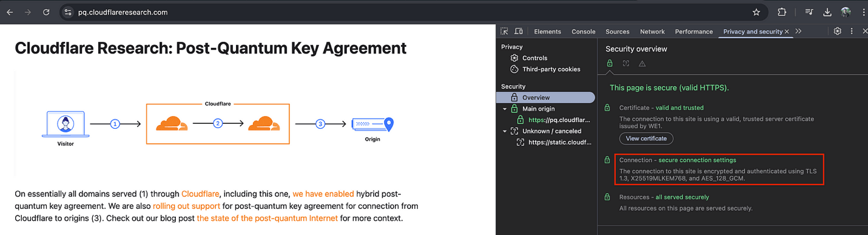Collapse the Main origin group
The height and width of the screenshot is (235, 868).
click(505, 109)
